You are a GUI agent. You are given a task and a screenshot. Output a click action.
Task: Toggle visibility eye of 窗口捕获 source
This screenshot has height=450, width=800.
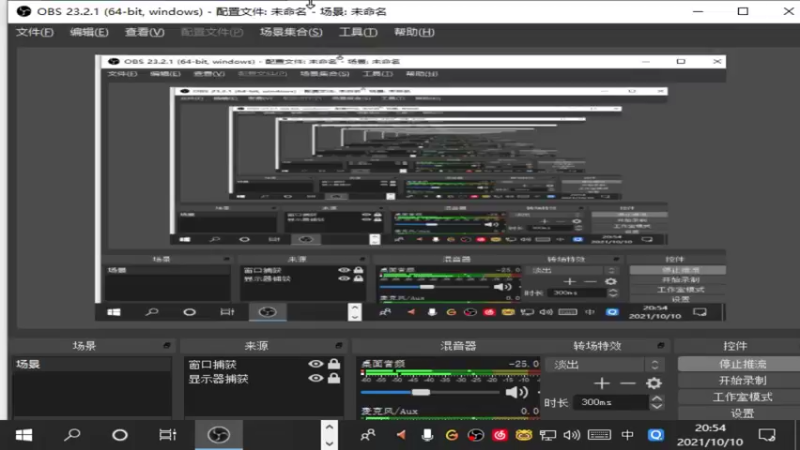316,364
